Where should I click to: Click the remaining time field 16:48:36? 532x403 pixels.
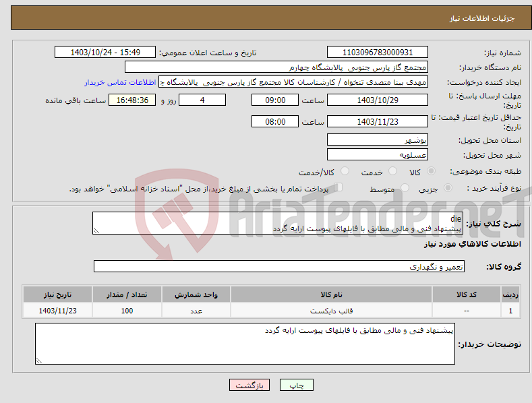coord(132,100)
